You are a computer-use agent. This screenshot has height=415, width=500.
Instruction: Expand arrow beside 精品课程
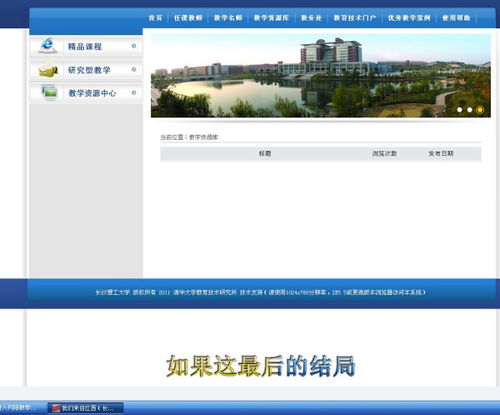pyautogui.click(x=134, y=46)
